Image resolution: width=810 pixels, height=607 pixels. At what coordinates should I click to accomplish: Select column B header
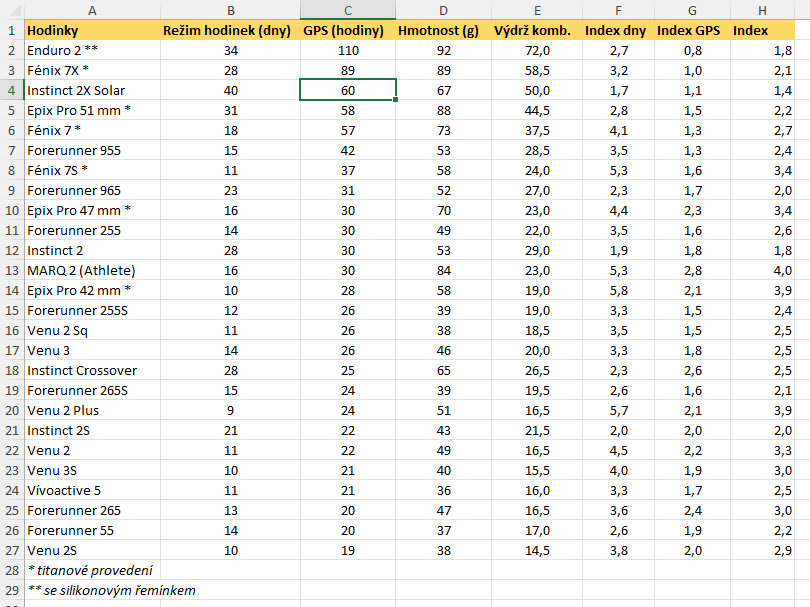pyautogui.click(x=230, y=10)
